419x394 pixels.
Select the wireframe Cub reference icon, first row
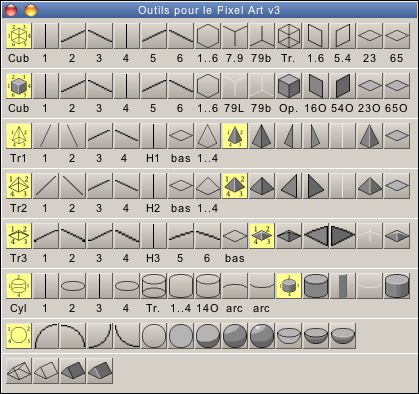point(19,36)
